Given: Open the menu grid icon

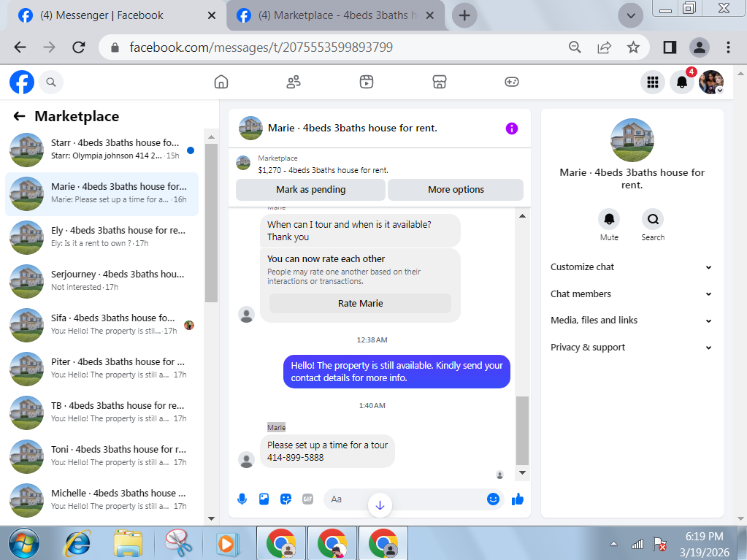Looking at the screenshot, I should tap(653, 82).
